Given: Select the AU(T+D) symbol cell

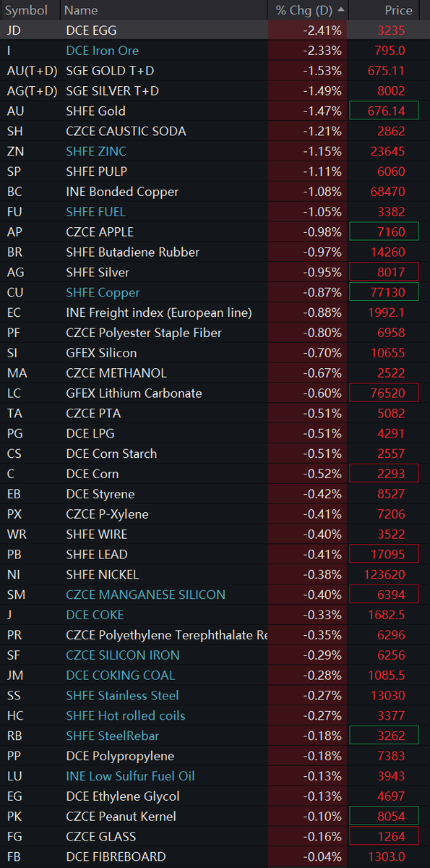Looking at the screenshot, I should (31, 71).
